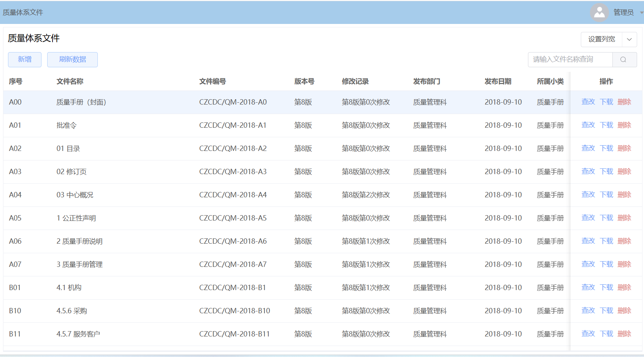Download file A04 03 中心概况
The width and height of the screenshot is (644, 357).
606,195
